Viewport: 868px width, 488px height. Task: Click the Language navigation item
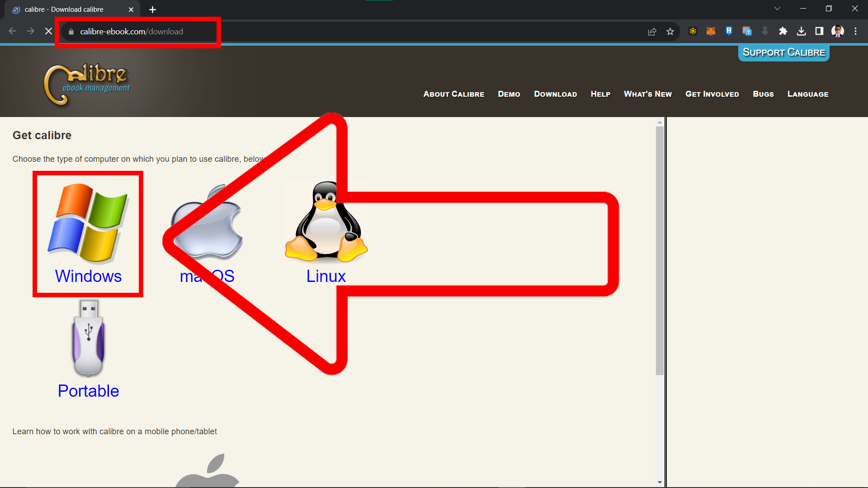coord(808,94)
